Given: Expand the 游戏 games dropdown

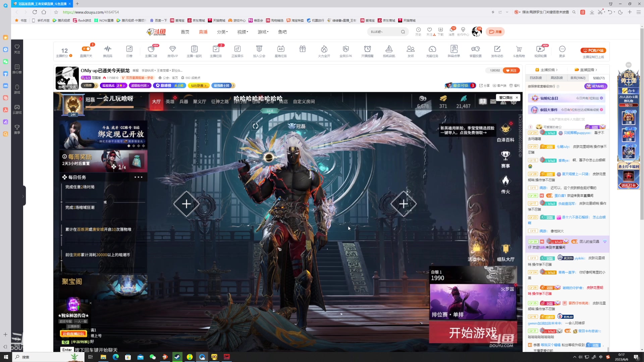Looking at the screenshot, I should coord(263,32).
